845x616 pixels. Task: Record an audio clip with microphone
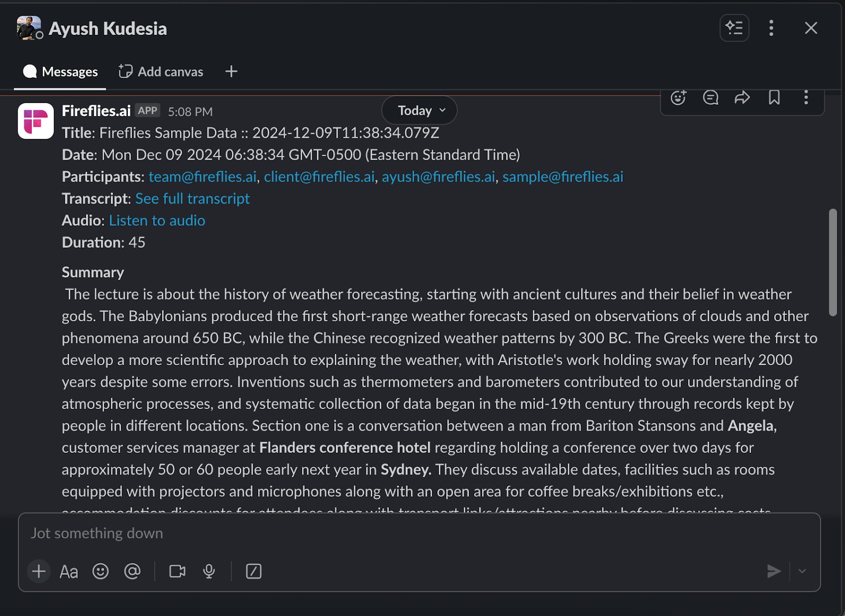pyautogui.click(x=209, y=571)
